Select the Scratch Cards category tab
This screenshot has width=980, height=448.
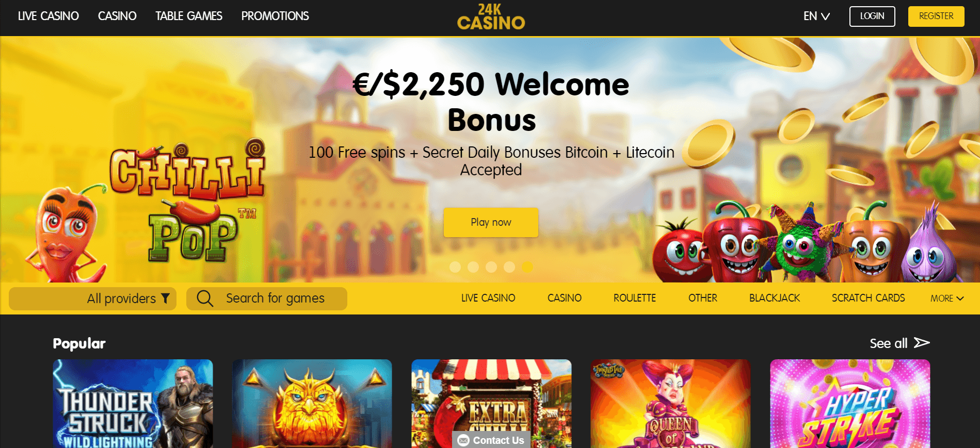point(868,298)
